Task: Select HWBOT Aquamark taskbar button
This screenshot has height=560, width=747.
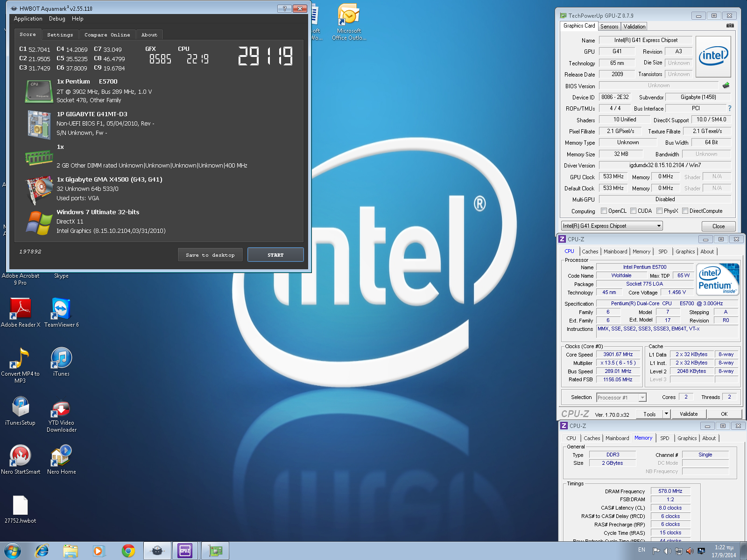Action: click(x=157, y=551)
